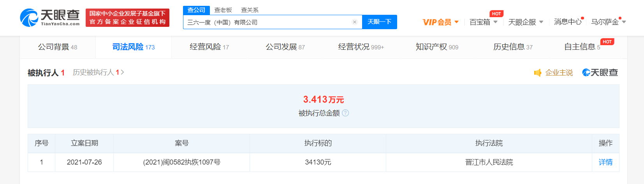The height and width of the screenshot is (184, 644).
Task: Click the 天眼一下 search button
Action: (380, 22)
